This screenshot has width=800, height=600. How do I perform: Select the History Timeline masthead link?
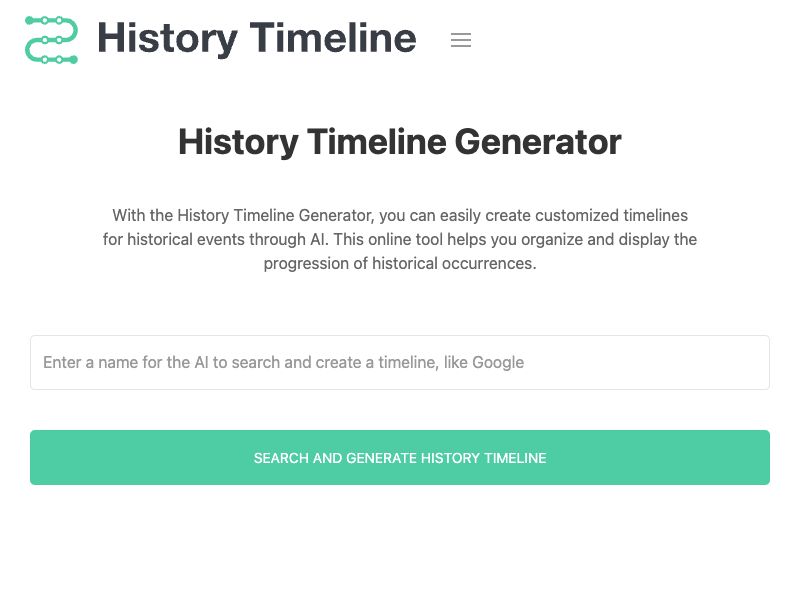(x=256, y=38)
